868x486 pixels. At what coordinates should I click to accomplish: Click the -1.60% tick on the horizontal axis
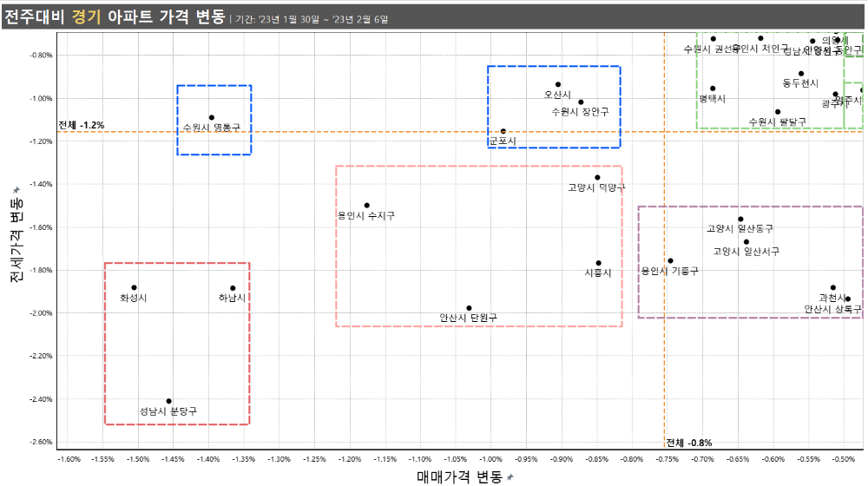pos(69,459)
